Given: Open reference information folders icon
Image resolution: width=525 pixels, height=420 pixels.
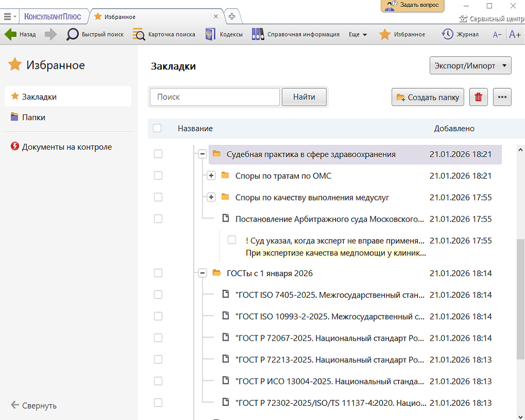Looking at the screenshot, I should (258, 35).
